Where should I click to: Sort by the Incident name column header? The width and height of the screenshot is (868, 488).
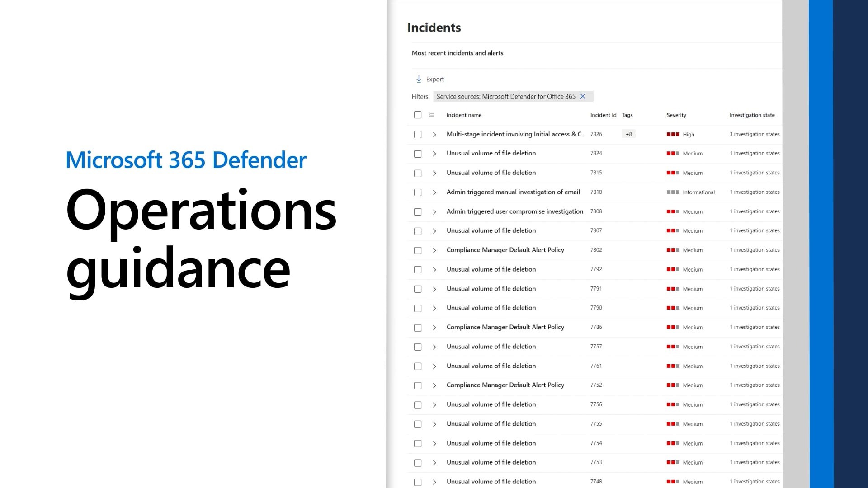(463, 115)
